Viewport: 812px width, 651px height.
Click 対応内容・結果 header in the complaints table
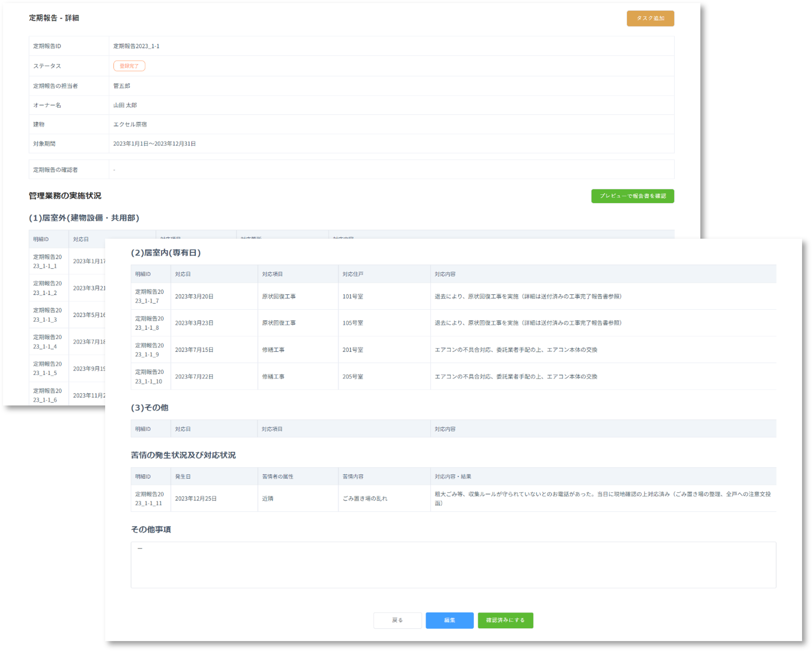(453, 476)
